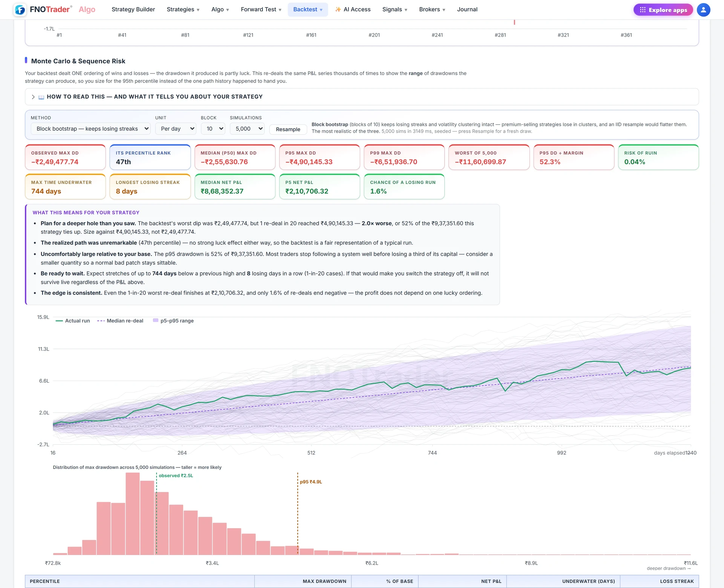Click the Its Percentile Rank card

tap(150, 157)
